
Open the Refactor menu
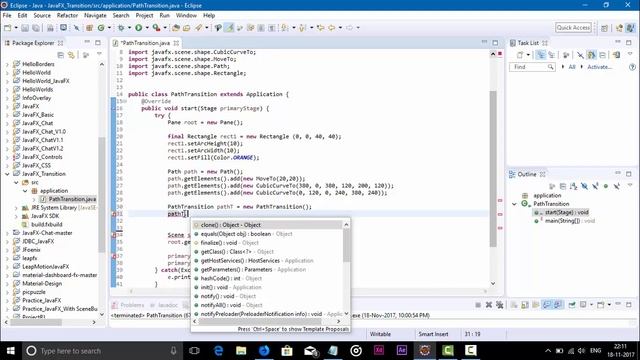67,15
